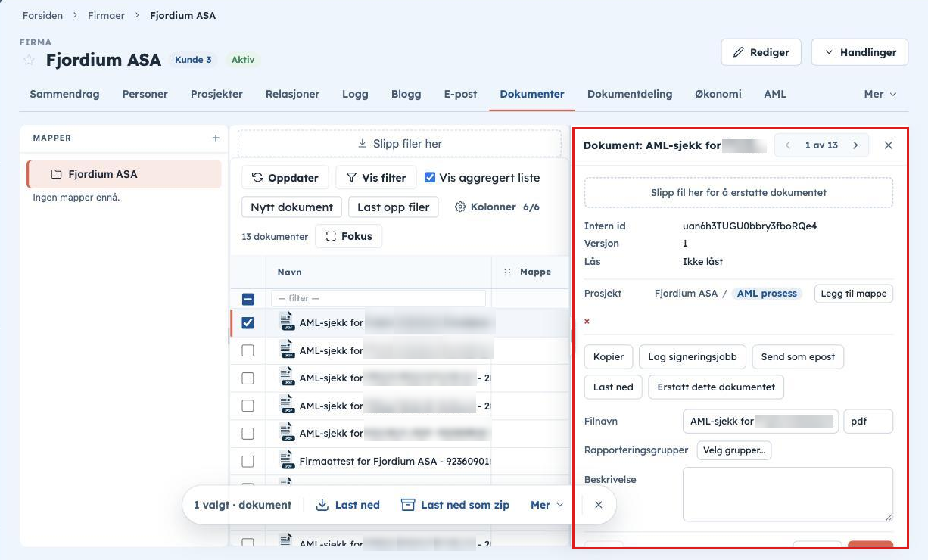Open the Dokumentdeling tab
This screenshot has width=928, height=560.
pos(630,94)
